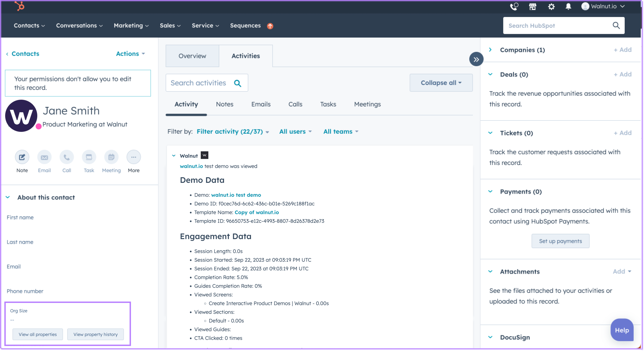Open the walnut.io test demo link
Viewport: 644px width, 351px height.
[236, 195]
